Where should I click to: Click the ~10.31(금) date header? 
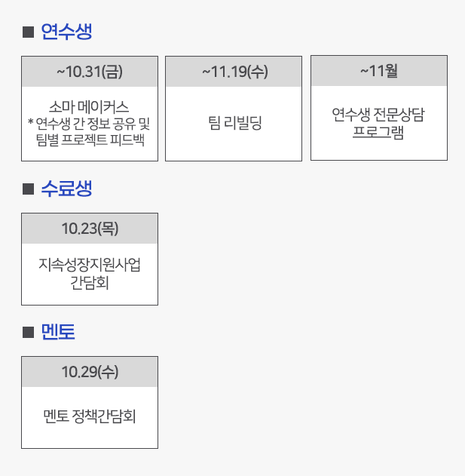click(x=90, y=72)
